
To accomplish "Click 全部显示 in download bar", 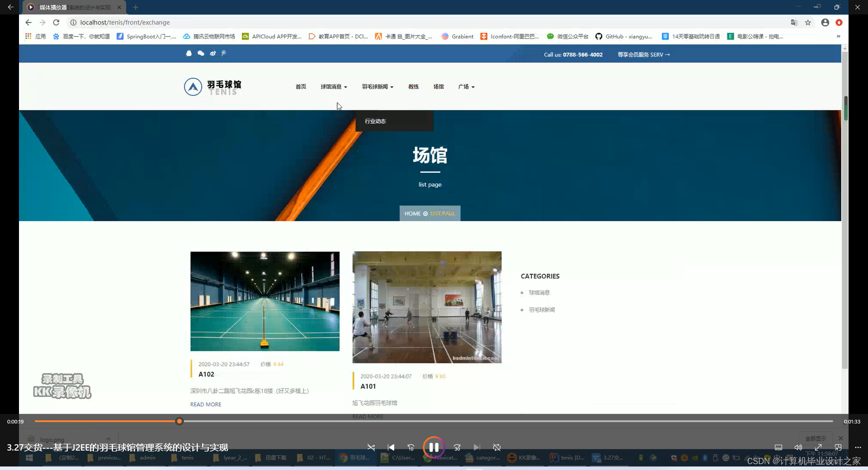I will point(816,438).
